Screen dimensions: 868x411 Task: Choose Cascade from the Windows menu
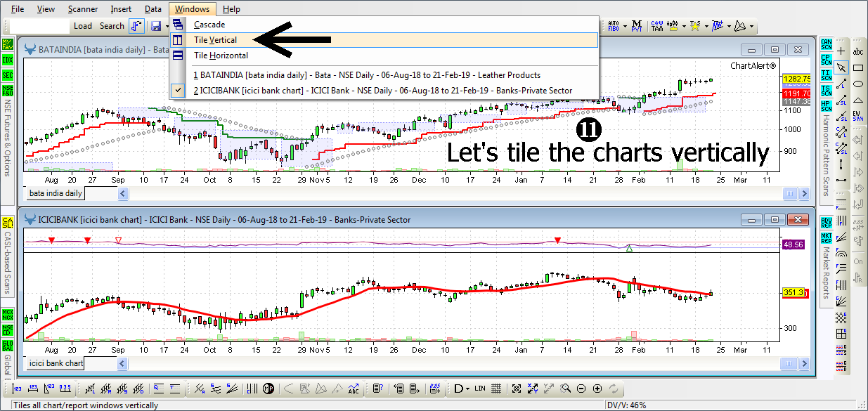pos(384,25)
